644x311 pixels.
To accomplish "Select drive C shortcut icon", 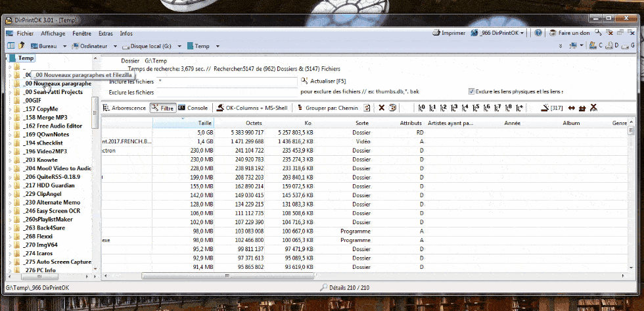I will coord(593,46).
